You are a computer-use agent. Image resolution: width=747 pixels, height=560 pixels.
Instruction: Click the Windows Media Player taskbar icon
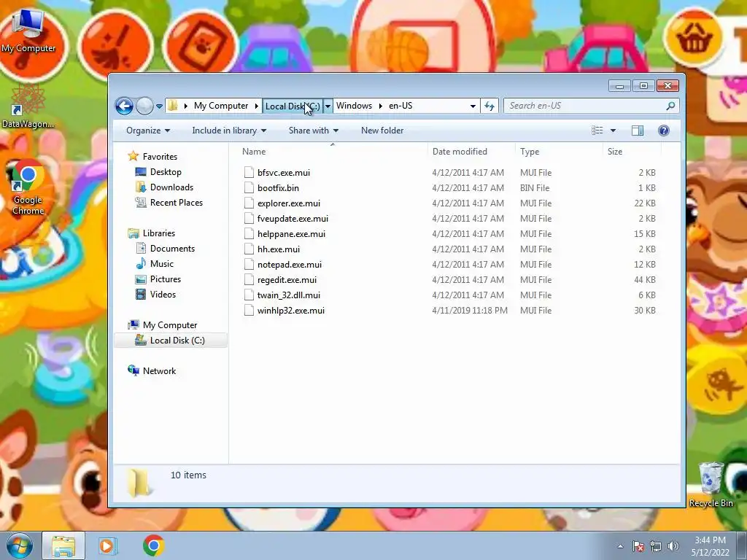click(108, 545)
